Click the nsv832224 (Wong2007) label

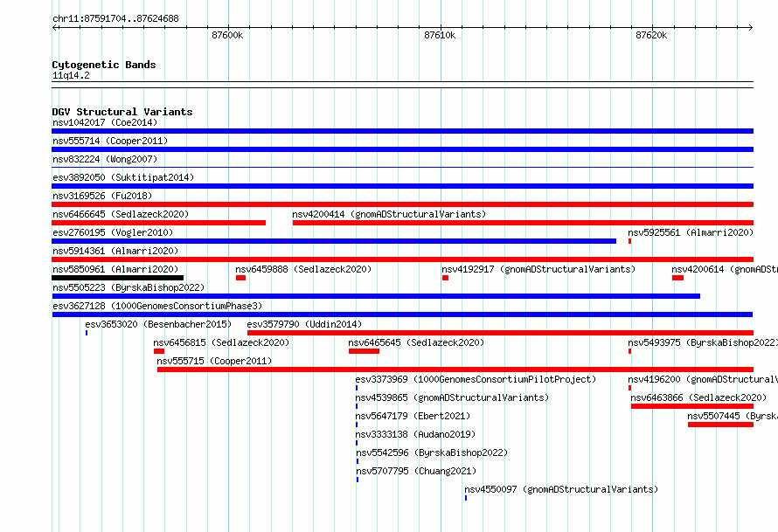click(105, 159)
